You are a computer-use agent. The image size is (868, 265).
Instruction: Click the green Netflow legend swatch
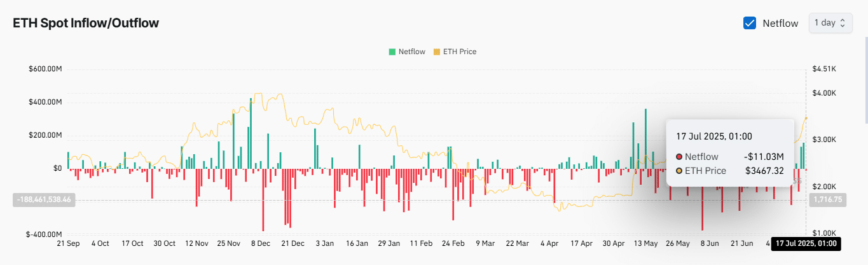(x=392, y=52)
